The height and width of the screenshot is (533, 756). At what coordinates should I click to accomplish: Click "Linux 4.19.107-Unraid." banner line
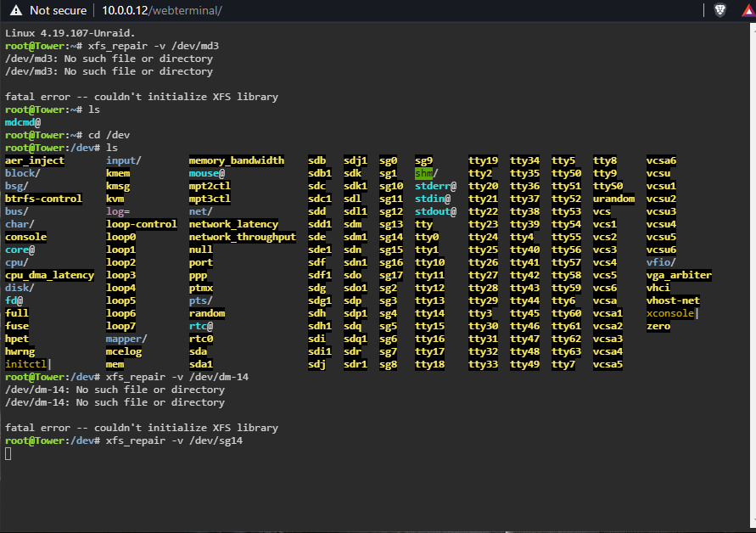click(x=70, y=33)
